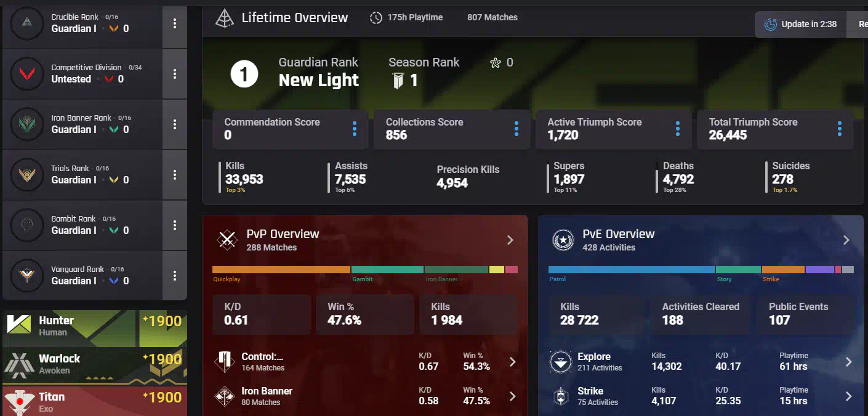Image resolution: width=868 pixels, height=416 pixels.
Task: Click the blue Patrol bar segment
Action: (x=632, y=270)
